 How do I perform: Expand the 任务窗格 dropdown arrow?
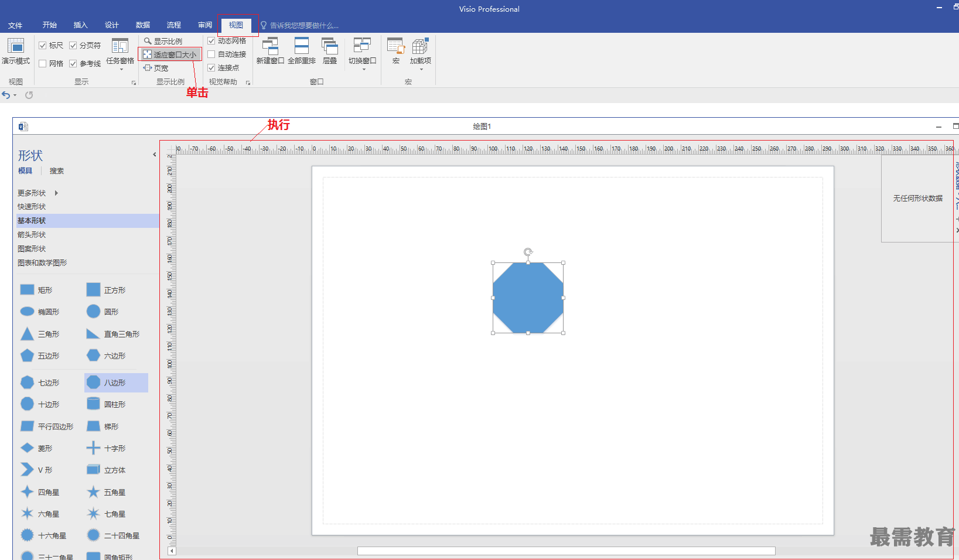pos(122,70)
